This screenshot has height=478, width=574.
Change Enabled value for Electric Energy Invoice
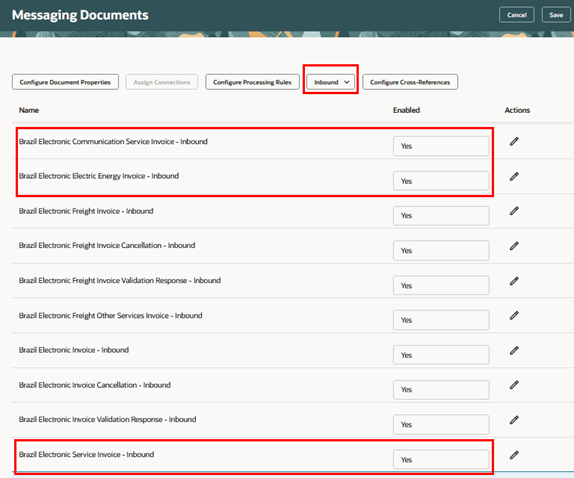coord(441,181)
